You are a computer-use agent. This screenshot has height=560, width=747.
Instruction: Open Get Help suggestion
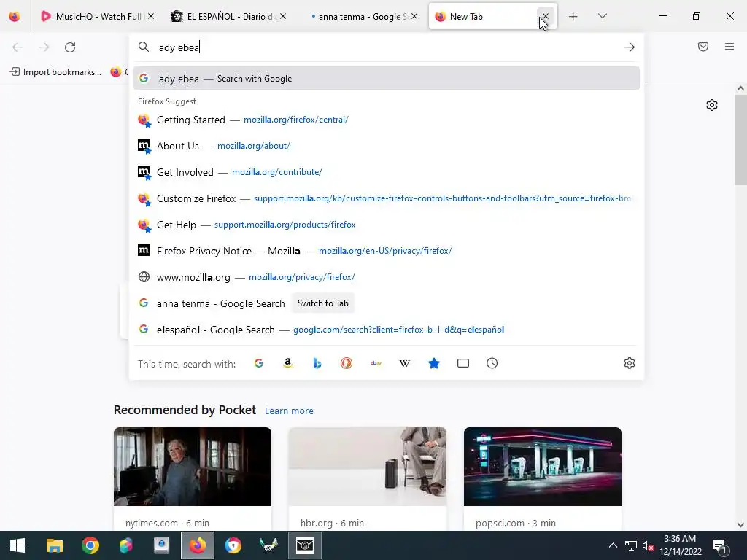coord(387,225)
